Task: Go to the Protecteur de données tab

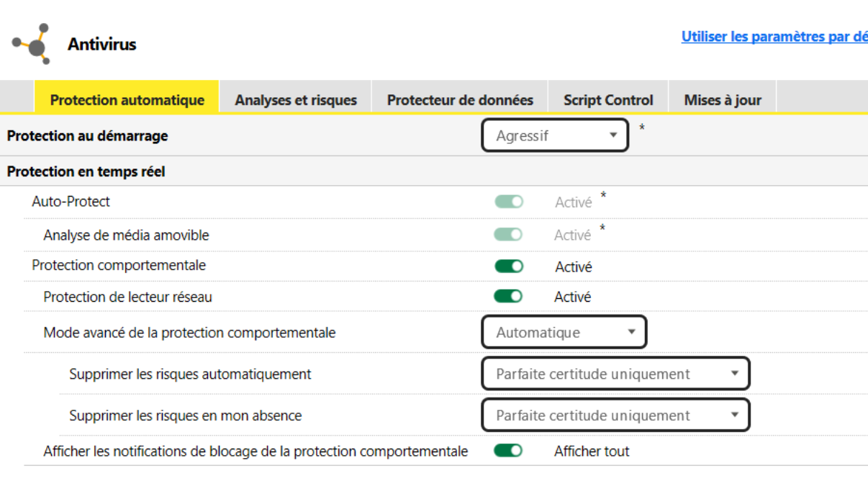Action: (x=460, y=100)
